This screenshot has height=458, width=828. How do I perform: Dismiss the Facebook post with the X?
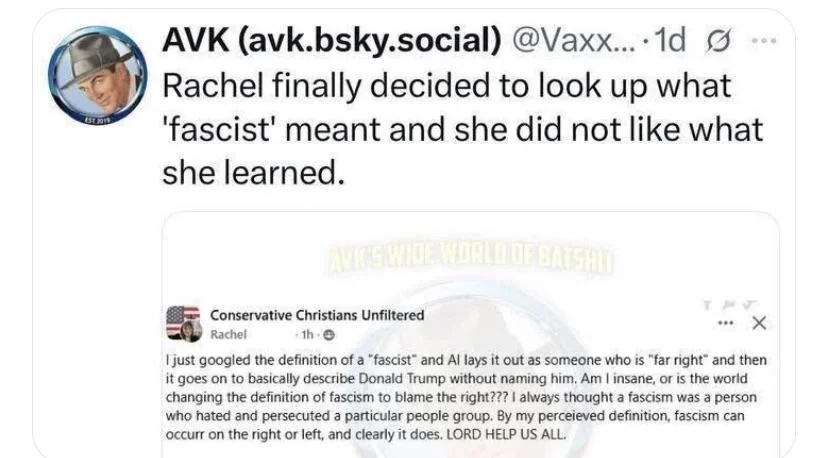pyautogui.click(x=758, y=323)
